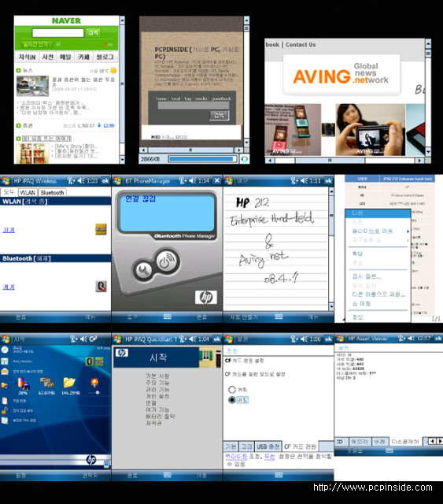
Task: Choose 다른 이름으로 저장... menu item
Action: (x=378, y=294)
